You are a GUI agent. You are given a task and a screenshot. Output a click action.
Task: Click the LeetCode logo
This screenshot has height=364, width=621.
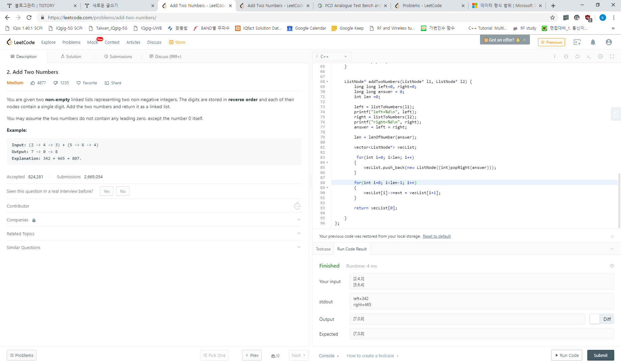coord(21,42)
